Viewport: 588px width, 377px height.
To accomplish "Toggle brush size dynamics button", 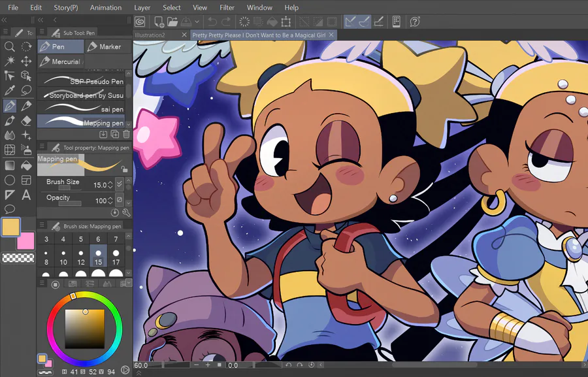I will pyautogui.click(x=120, y=184).
